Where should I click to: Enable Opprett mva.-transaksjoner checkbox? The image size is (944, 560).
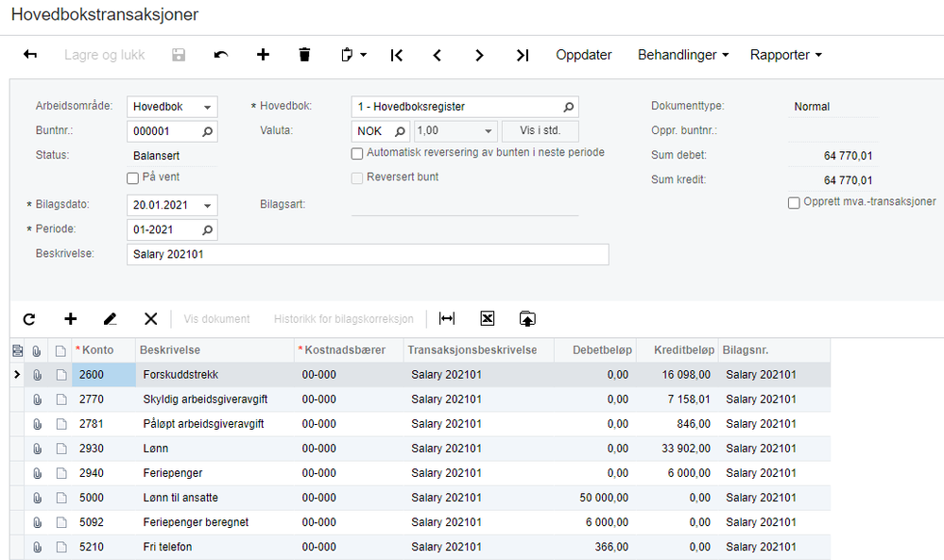pyautogui.click(x=794, y=203)
